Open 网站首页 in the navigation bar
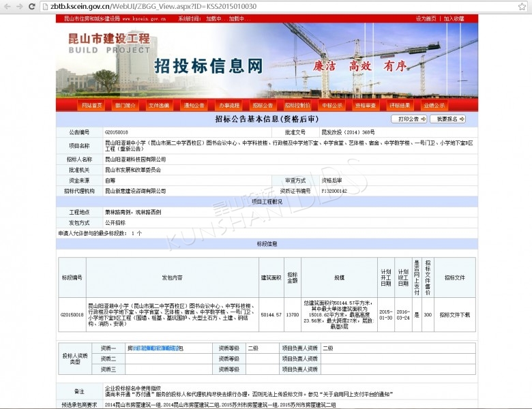 click(92, 105)
